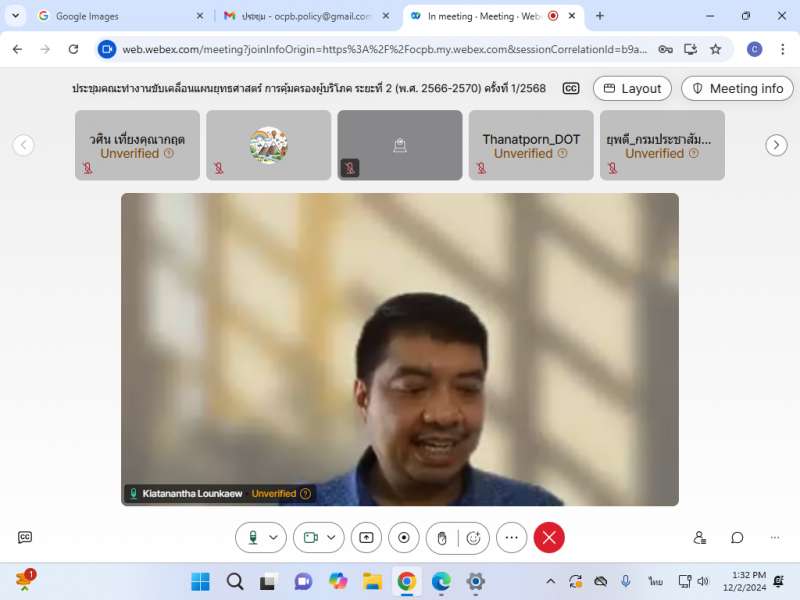The height and width of the screenshot is (600, 800).
Task: Click the Meeting info button
Action: pos(737,88)
